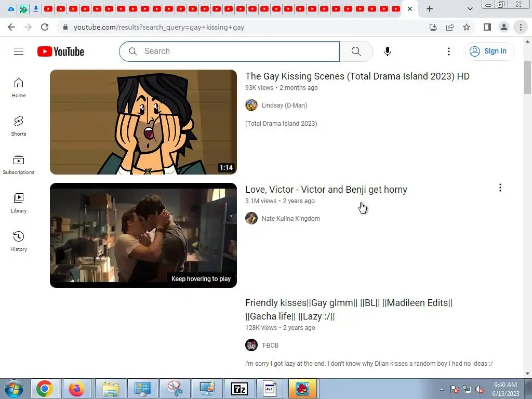
Task: Open Shorts in the sidebar
Action: point(19,126)
